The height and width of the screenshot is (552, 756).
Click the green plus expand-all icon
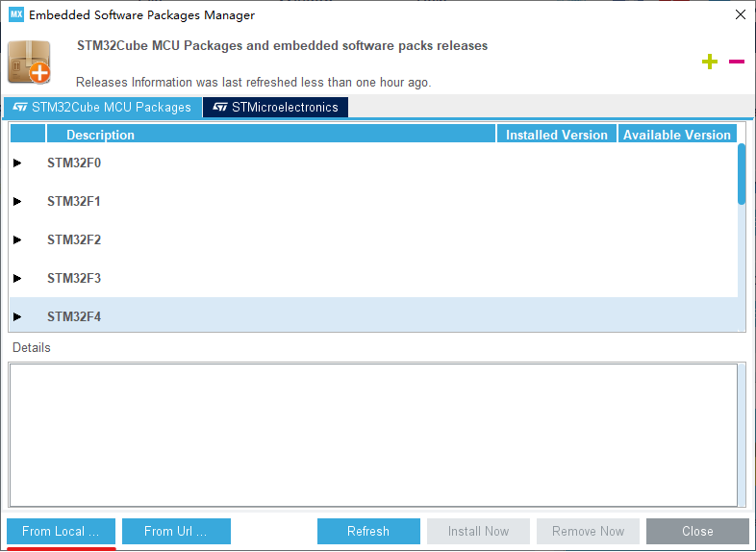[x=710, y=63]
